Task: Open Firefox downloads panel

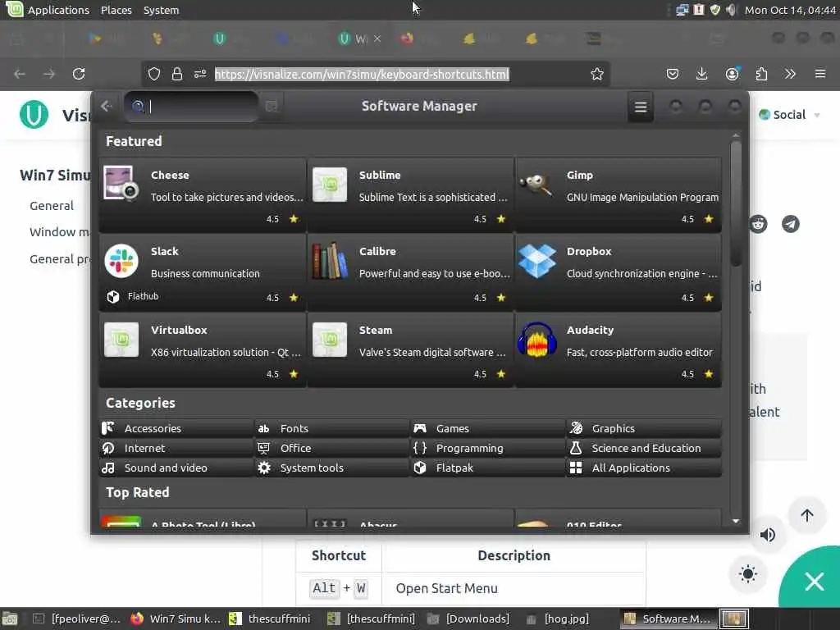Action: click(702, 74)
